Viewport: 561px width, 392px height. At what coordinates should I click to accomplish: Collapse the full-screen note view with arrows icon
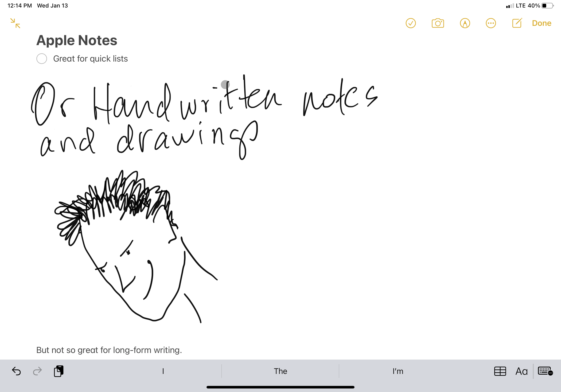click(16, 23)
